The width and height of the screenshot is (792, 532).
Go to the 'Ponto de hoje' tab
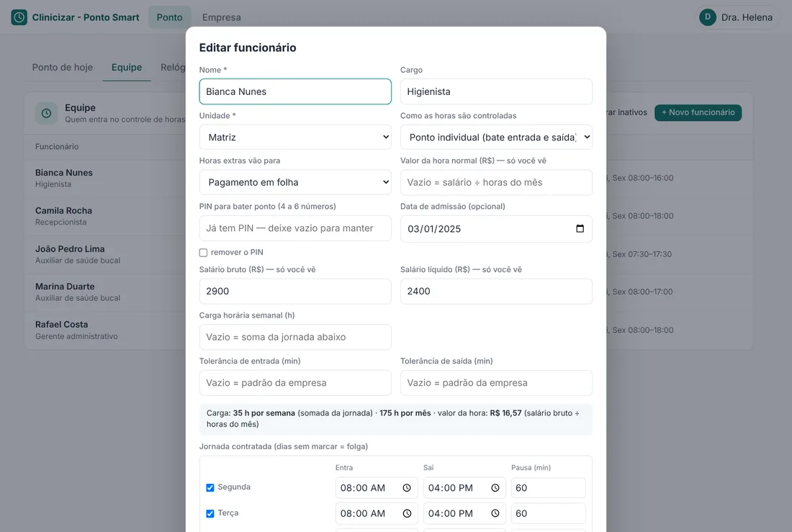[x=63, y=67]
